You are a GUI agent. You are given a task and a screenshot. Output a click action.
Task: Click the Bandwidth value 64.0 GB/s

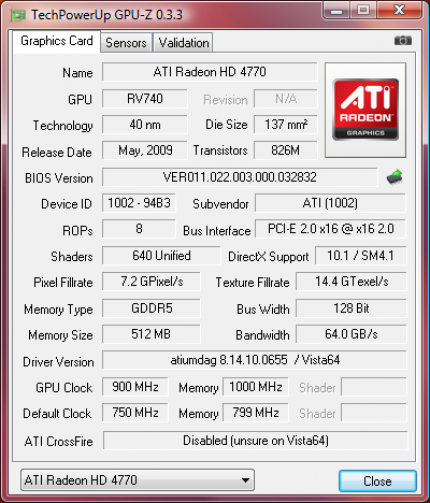(x=351, y=334)
